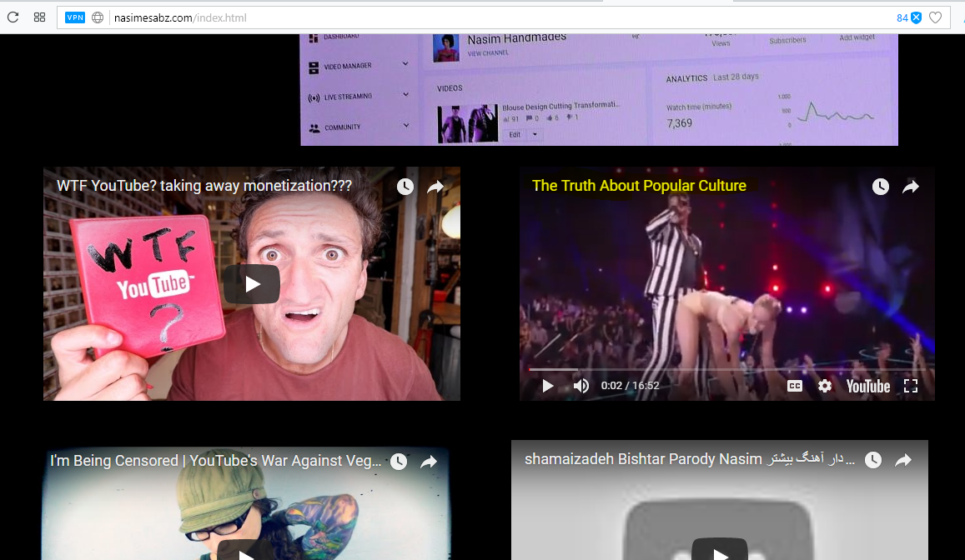965x560 pixels.
Task: Share the WTF YouTube monetization video
Action: point(435,187)
